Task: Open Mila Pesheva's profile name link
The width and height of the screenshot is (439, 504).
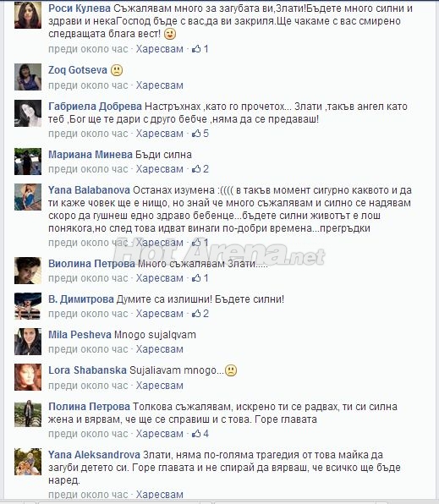Action: pyautogui.click(x=80, y=335)
